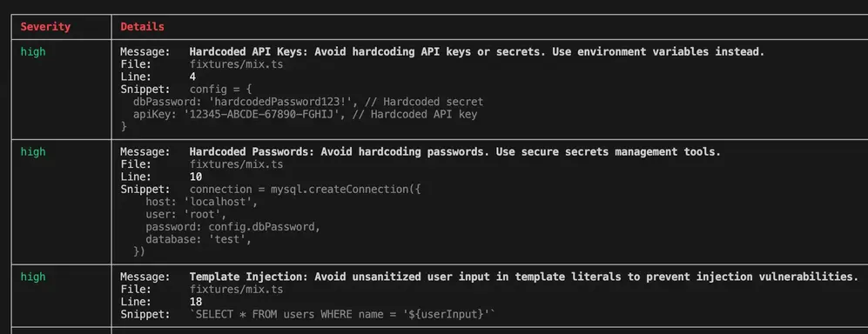The width and height of the screenshot is (868, 334).
Task: Click fixtures/mix.ts path in Hardcoded API Keys entry
Action: pyautogui.click(x=237, y=64)
